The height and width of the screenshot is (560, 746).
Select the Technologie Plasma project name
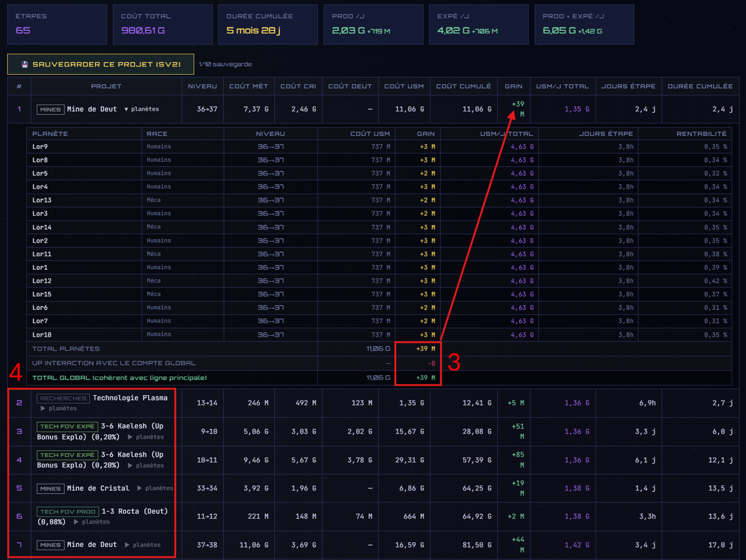click(130, 398)
